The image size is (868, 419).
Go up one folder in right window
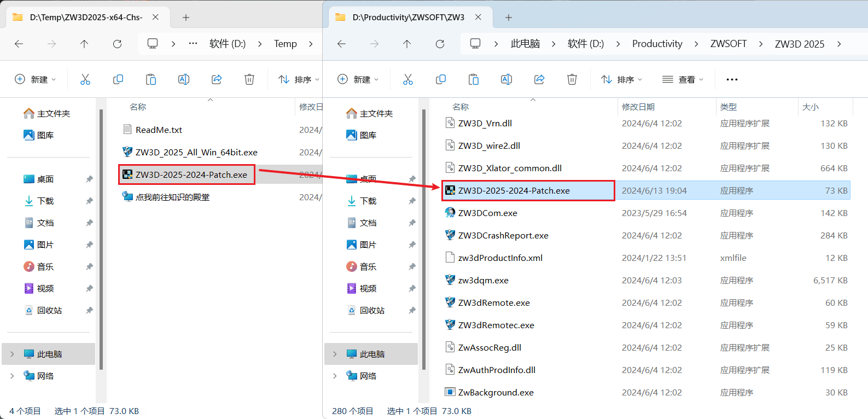pos(407,44)
